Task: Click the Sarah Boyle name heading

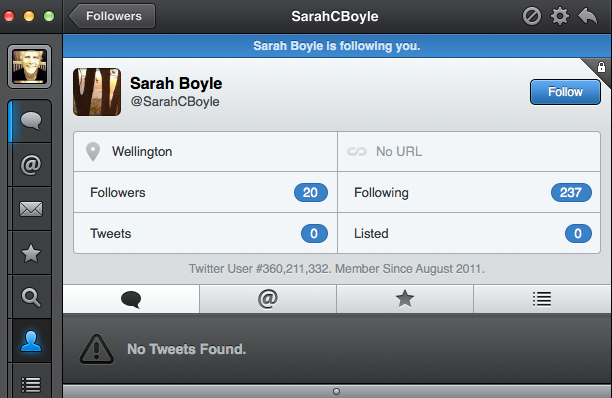Action: pyautogui.click(x=176, y=83)
